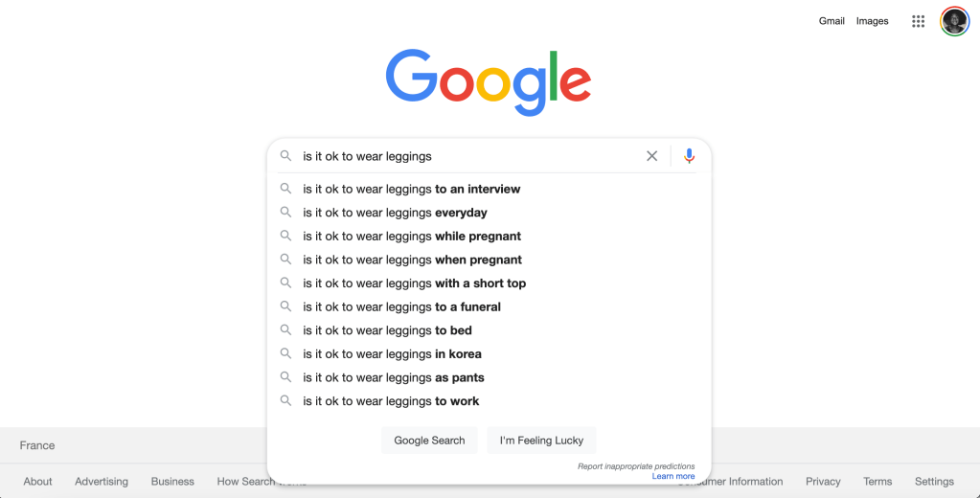Select suggestion "leggings everyday"
This screenshot has width=980, height=498.
tap(395, 213)
